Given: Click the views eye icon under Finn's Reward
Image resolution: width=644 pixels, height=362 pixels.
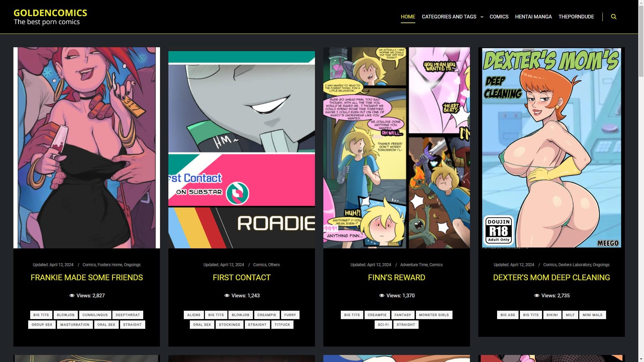Looking at the screenshot, I should (382, 295).
